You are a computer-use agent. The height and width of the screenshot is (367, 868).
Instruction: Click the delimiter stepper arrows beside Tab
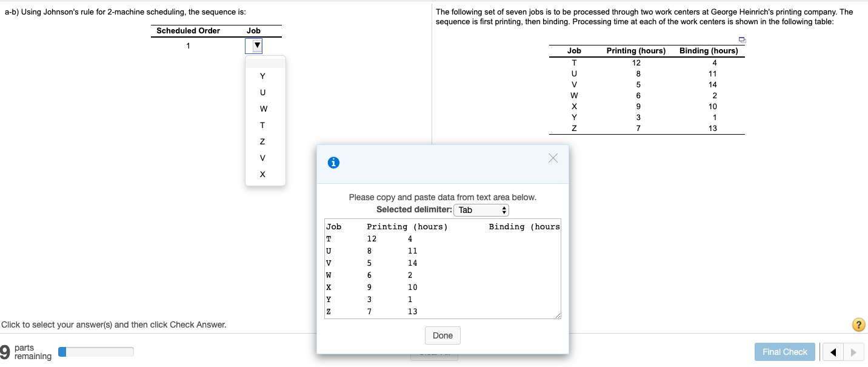coord(505,210)
